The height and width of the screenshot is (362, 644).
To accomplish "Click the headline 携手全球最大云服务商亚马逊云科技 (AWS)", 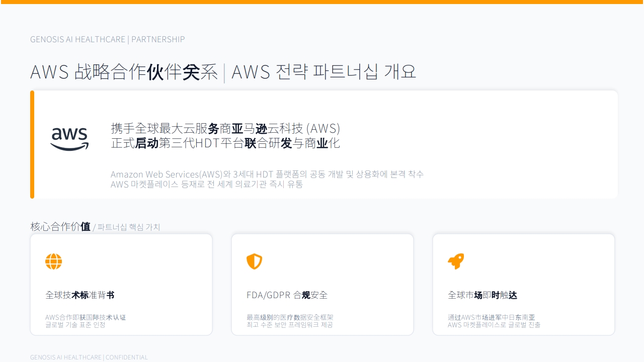I will pos(225,128).
